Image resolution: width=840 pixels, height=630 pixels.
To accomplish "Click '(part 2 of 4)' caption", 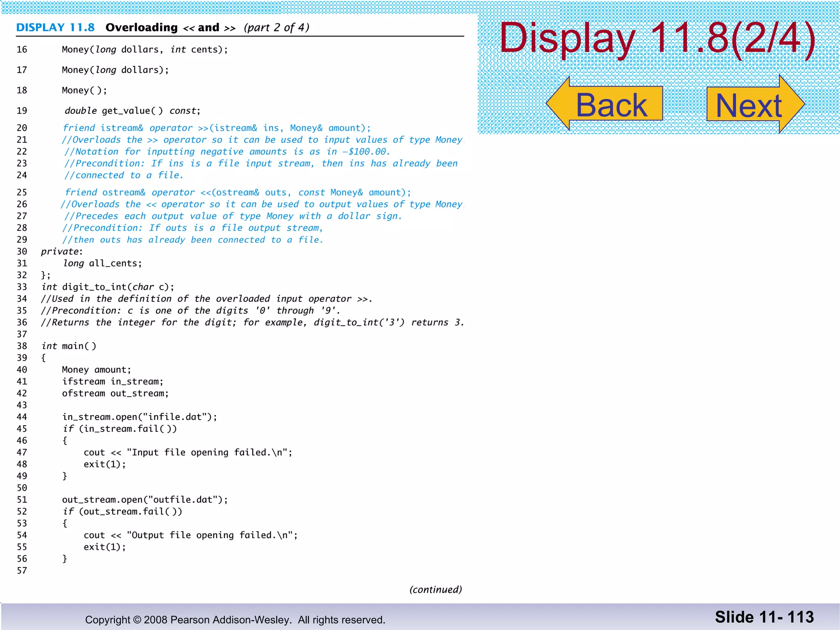I will (276, 27).
